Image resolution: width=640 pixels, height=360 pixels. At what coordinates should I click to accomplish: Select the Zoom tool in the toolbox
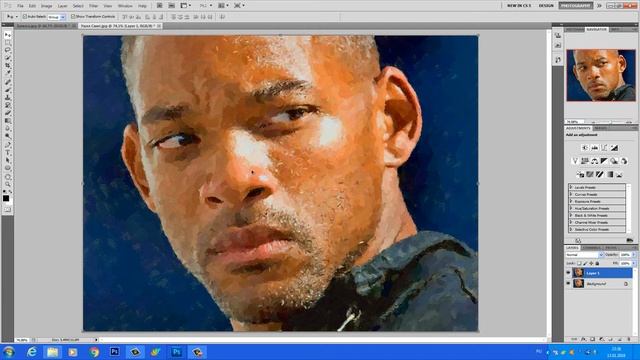point(7,184)
